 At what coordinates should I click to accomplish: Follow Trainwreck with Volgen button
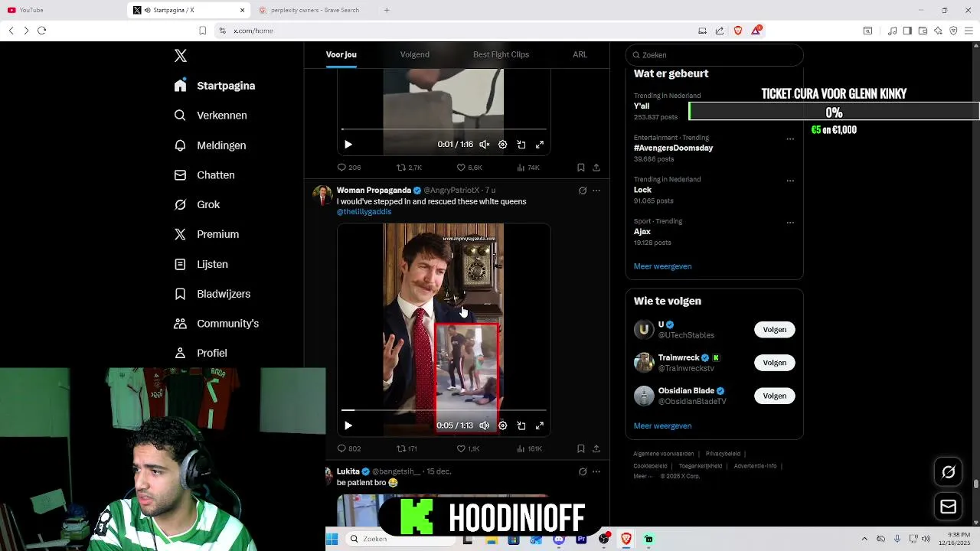pos(774,363)
